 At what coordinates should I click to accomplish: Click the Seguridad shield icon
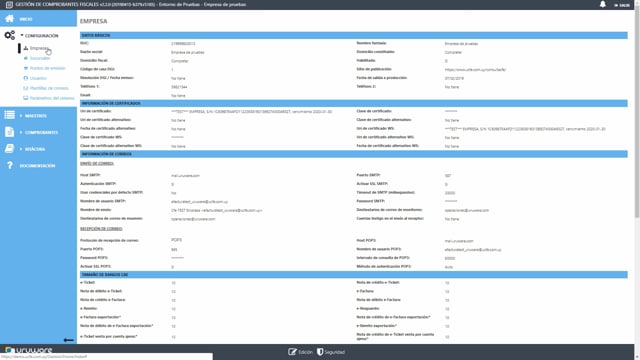tap(320, 352)
